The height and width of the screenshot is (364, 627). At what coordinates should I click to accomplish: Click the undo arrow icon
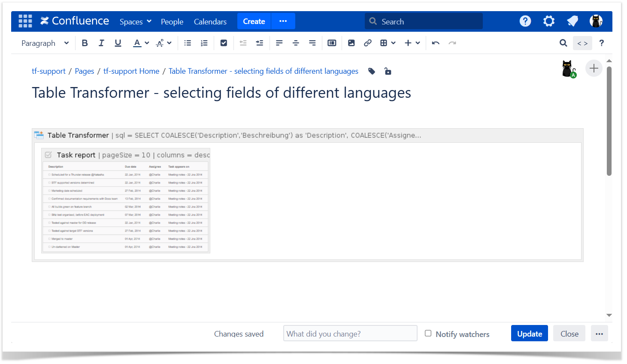436,43
